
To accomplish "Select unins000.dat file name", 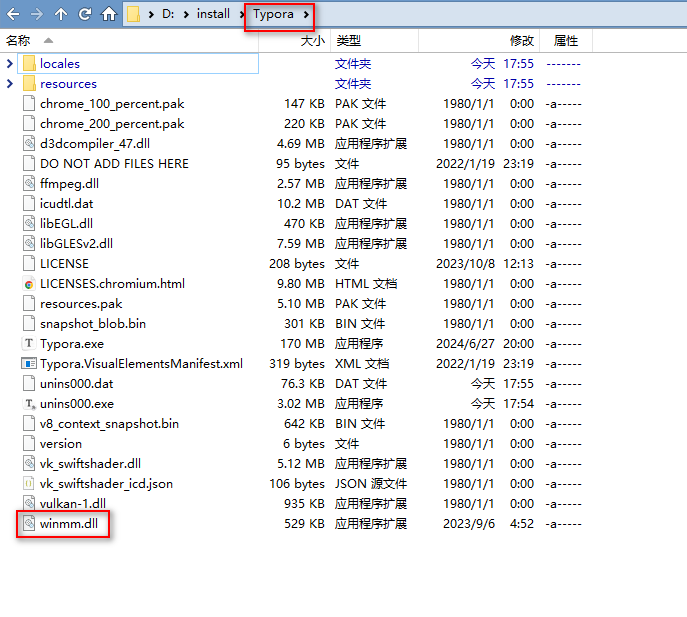I will coord(77,384).
